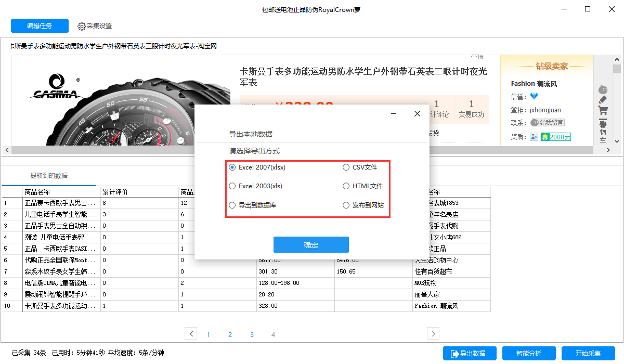Click the ID card qualification icon
This screenshot has width=624, height=364.
coord(534,137)
